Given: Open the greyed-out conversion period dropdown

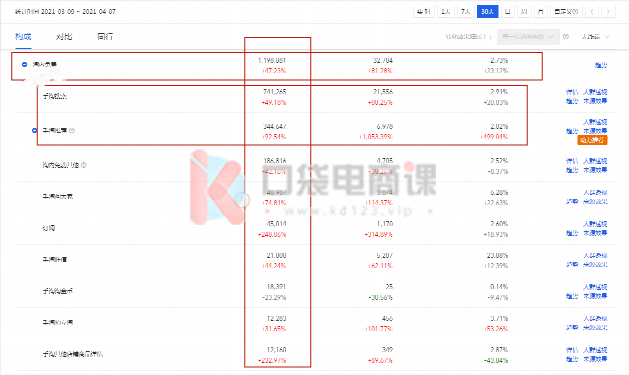Looking at the screenshot, I should (528, 36).
